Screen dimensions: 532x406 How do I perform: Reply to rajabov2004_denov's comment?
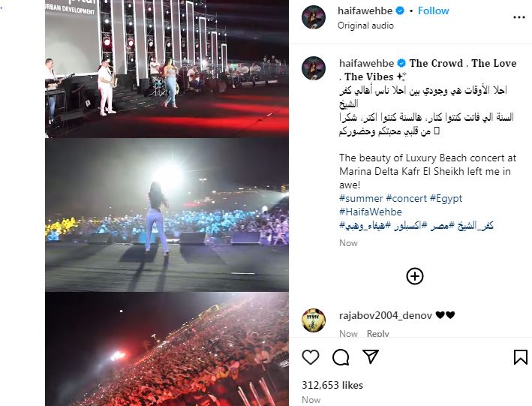(x=377, y=334)
